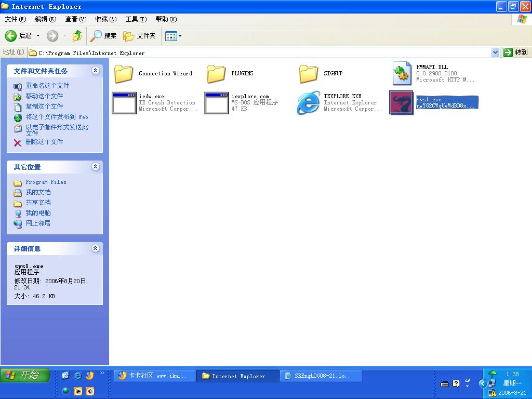The image size is (532, 399).
Task: Open SREngLOG08-21 taskbar window
Action: point(321,376)
